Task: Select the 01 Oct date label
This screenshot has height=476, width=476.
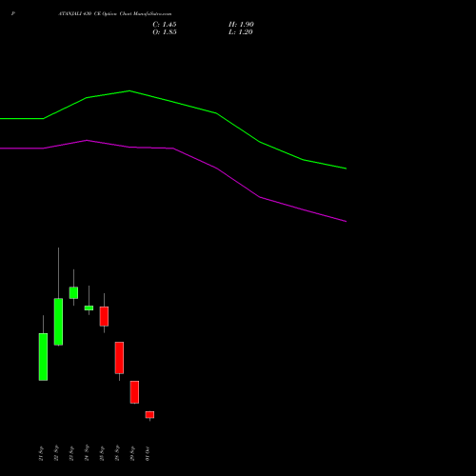Action: pyautogui.click(x=148, y=453)
